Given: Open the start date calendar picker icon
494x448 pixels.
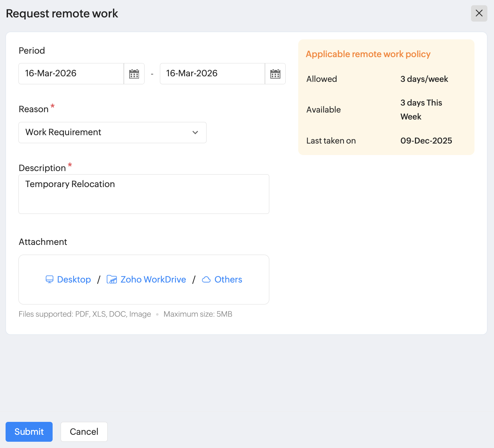Looking at the screenshot, I should click(x=134, y=74).
